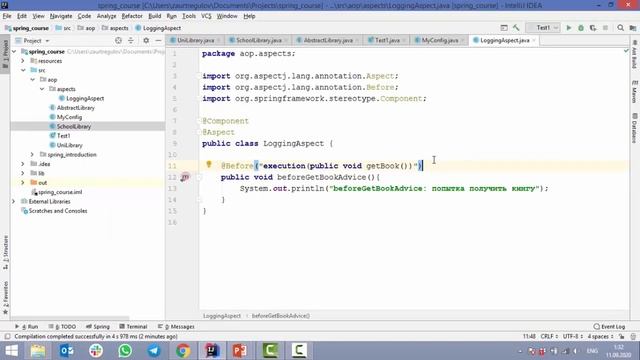Build project using the hammer icon
Screen dimensions: 640x360
[x=516, y=28]
